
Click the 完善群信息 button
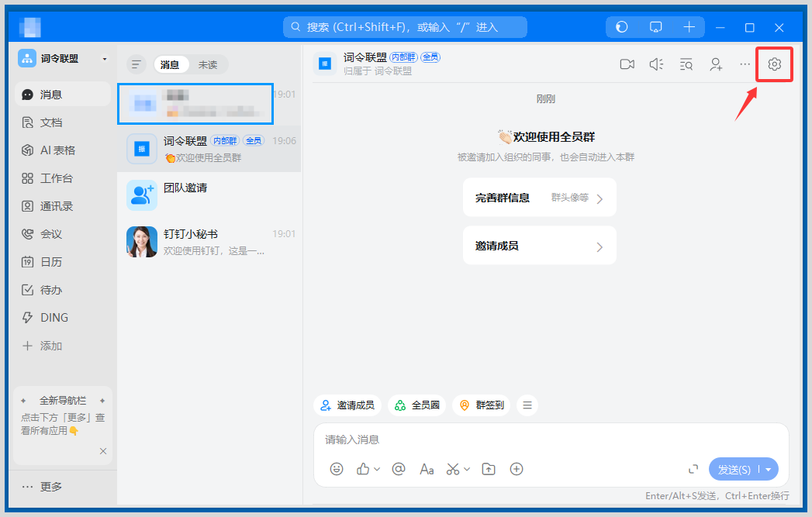pos(539,198)
